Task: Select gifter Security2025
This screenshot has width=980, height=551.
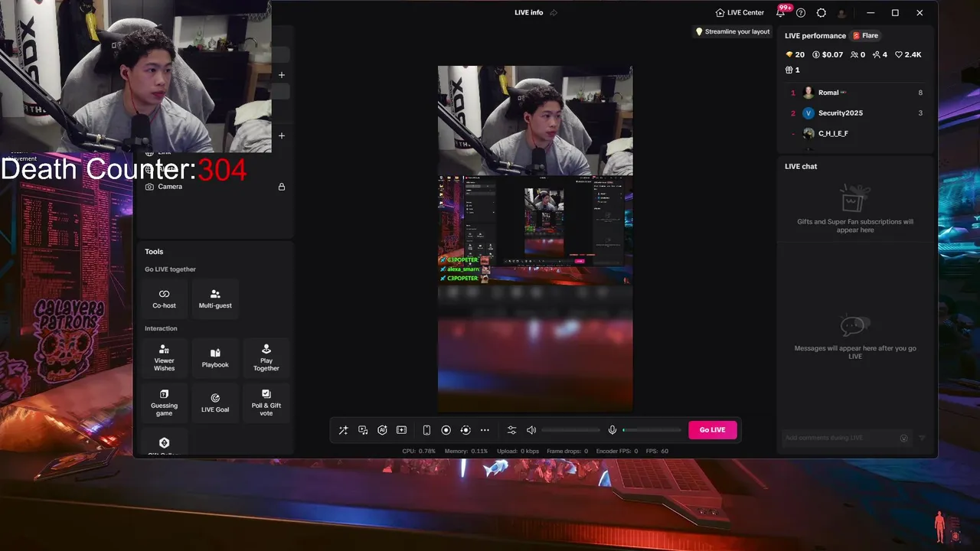Action: 857,113
